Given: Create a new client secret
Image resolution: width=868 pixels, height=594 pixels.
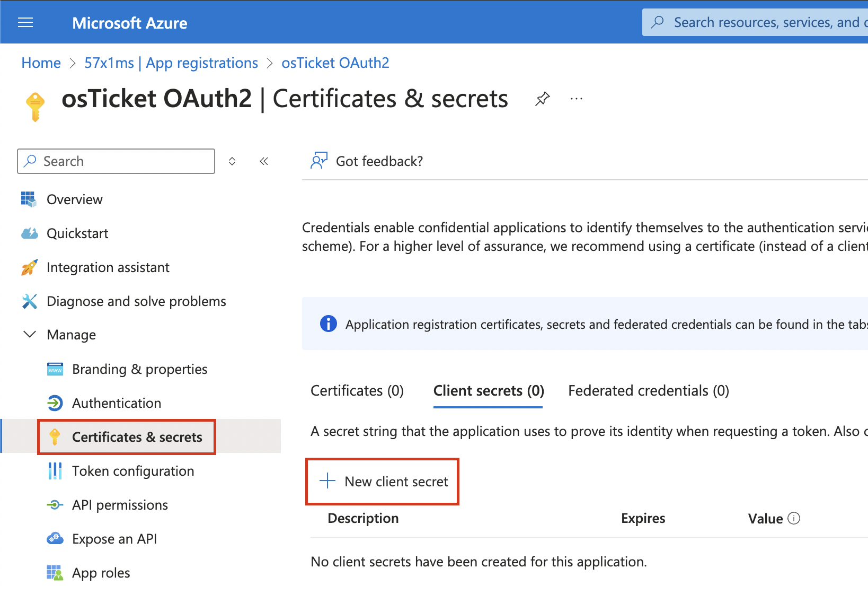Looking at the screenshot, I should click(x=383, y=482).
